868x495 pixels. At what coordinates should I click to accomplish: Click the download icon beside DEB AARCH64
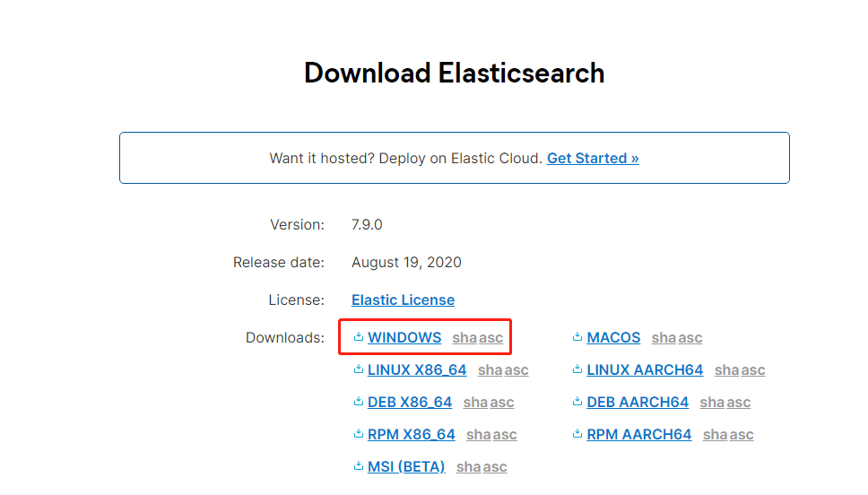point(577,402)
